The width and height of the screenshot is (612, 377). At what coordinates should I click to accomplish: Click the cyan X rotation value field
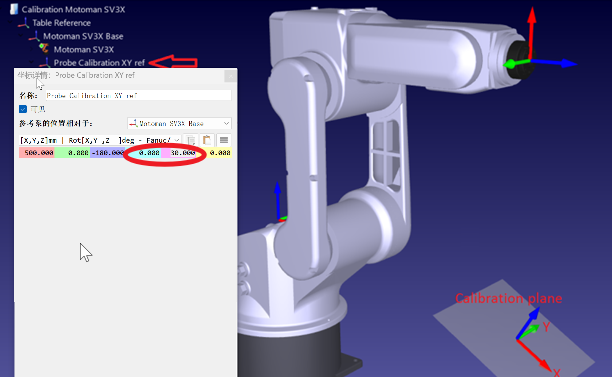point(143,153)
